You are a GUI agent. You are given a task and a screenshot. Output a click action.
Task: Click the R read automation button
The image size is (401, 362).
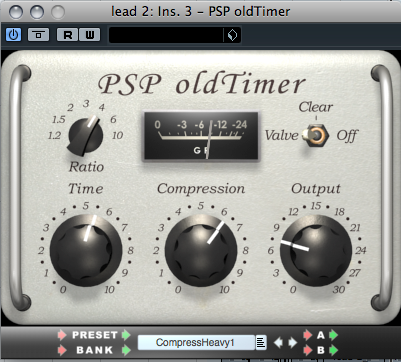[x=68, y=35]
